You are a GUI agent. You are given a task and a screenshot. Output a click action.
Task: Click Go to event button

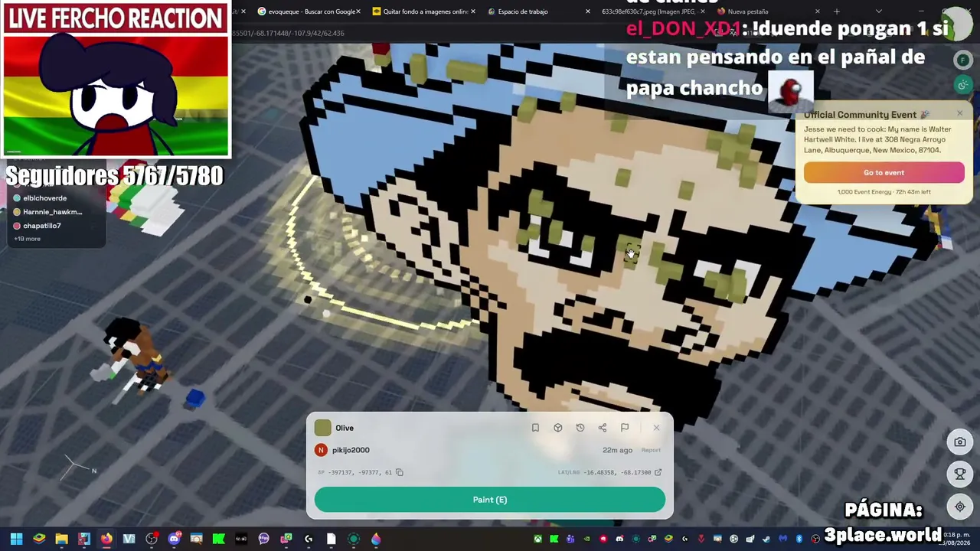(884, 173)
